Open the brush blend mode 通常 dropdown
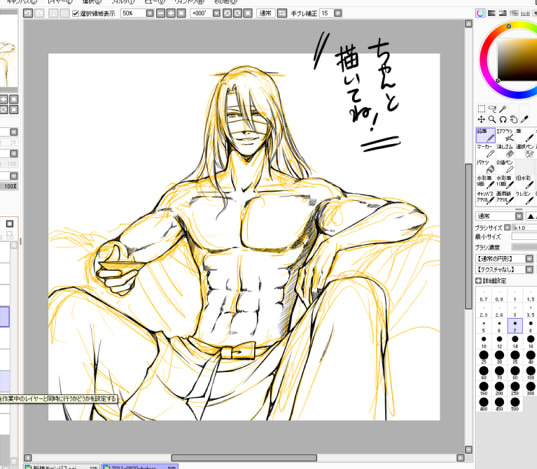This screenshot has height=469, width=537. (x=519, y=216)
